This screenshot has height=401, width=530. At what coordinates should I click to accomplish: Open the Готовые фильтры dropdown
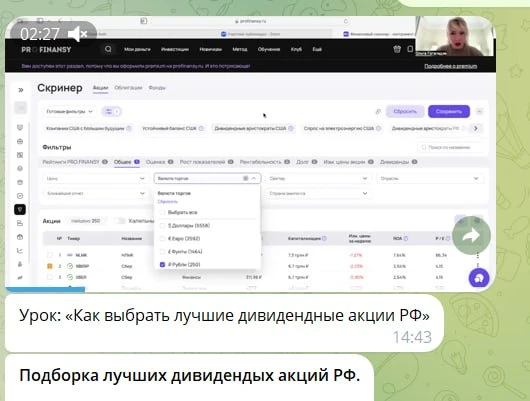pos(69,111)
